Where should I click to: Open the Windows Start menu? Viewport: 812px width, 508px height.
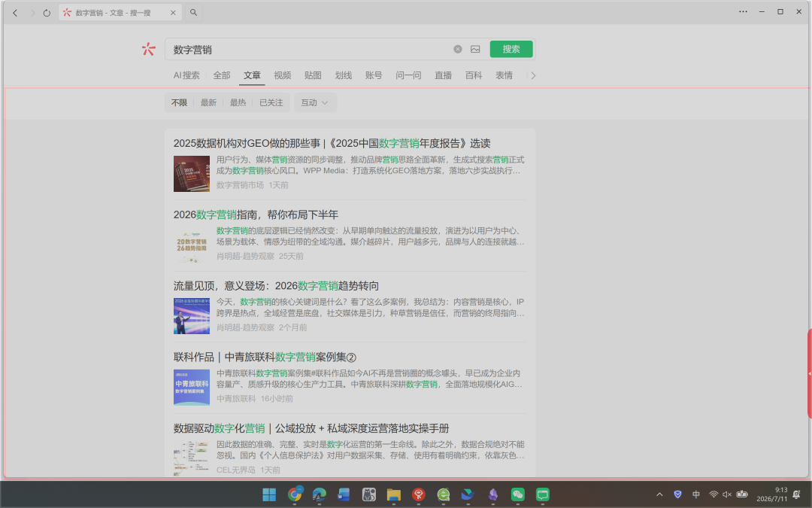[269, 494]
